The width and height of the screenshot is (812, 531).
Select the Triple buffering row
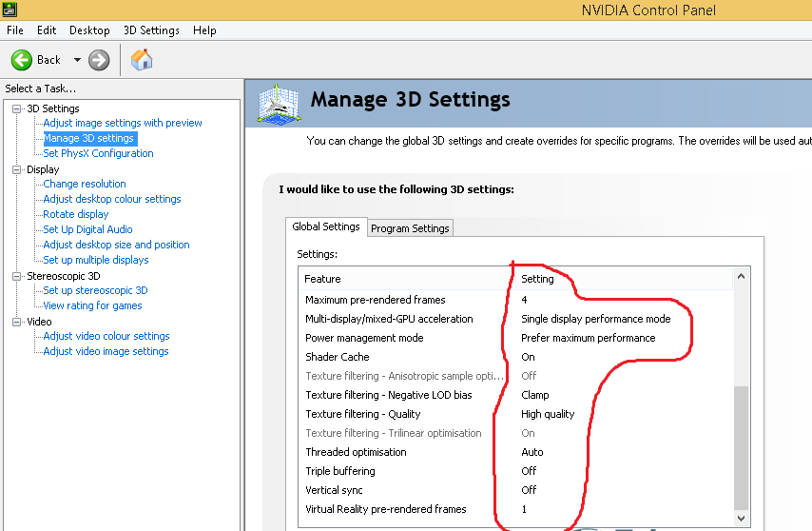pyautogui.click(x=515, y=471)
